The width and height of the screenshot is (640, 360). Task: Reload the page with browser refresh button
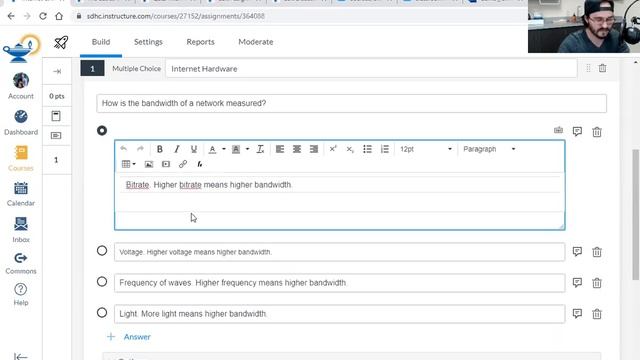pos(43,16)
